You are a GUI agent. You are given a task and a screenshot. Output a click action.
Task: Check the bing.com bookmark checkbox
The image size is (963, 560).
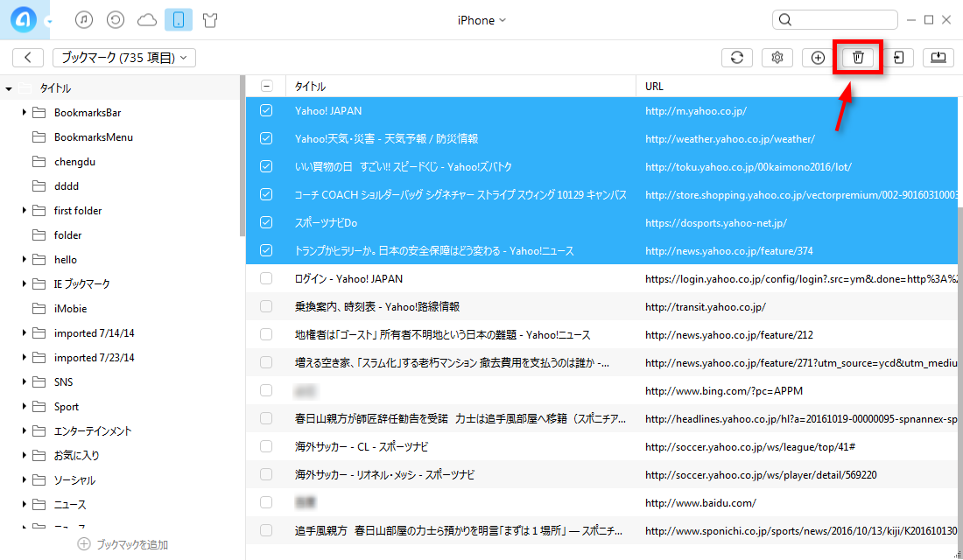pos(266,390)
